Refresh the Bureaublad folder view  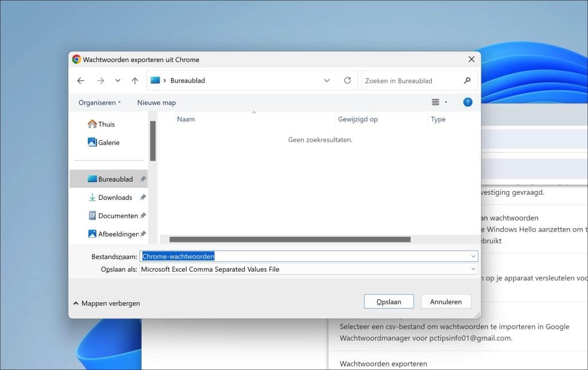347,80
